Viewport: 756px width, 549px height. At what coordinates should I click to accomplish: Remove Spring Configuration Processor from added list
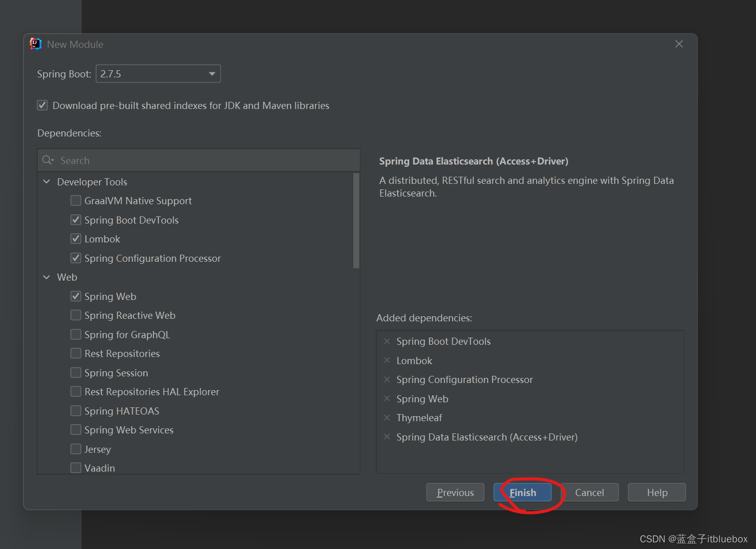[387, 379]
